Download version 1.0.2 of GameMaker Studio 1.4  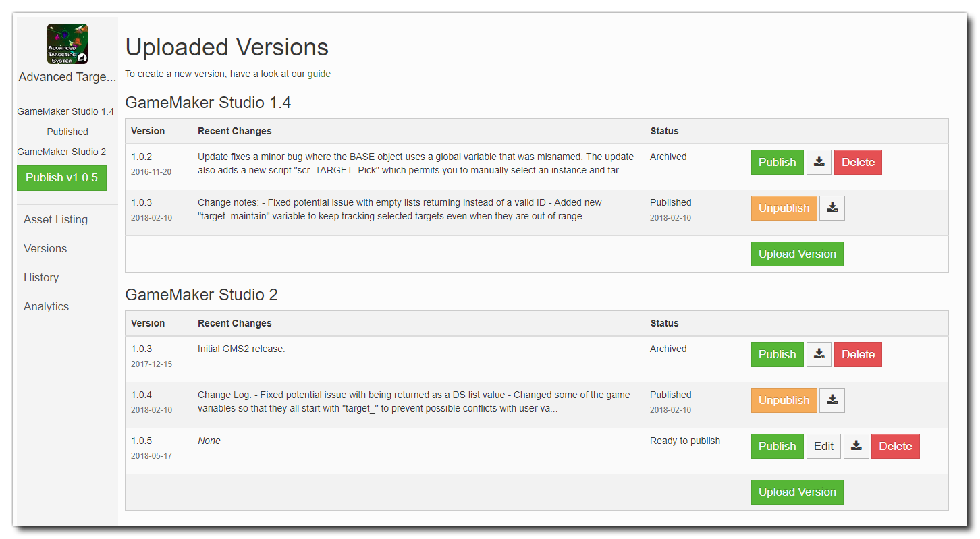pyautogui.click(x=819, y=162)
